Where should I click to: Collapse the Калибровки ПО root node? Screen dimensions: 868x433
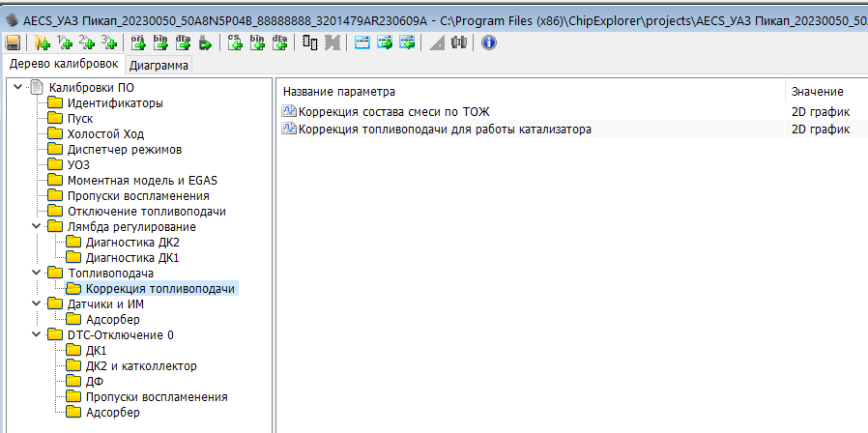[x=18, y=88]
